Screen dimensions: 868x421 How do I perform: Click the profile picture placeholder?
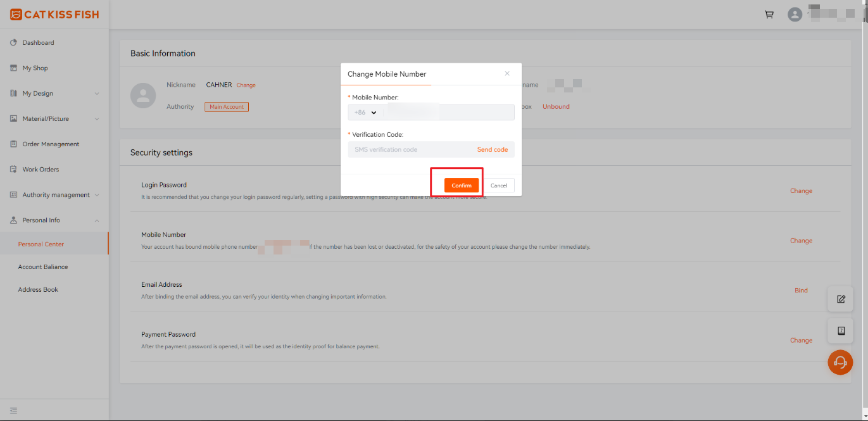point(143,95)
